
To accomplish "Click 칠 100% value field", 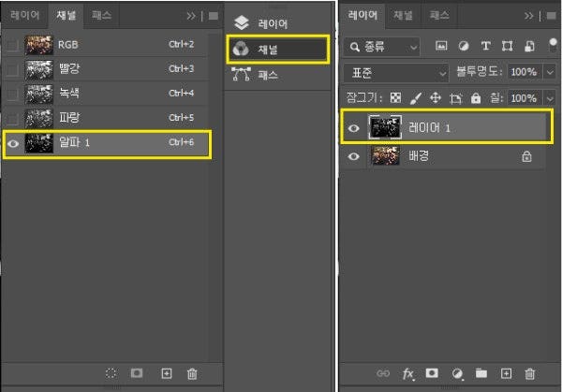I will pos(524,98).
